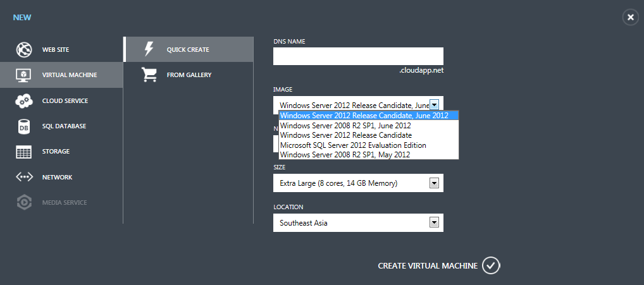
Task: Pick Windows Server 2008 R2 SP1, June 2012
Action: (x=368, y=125)
